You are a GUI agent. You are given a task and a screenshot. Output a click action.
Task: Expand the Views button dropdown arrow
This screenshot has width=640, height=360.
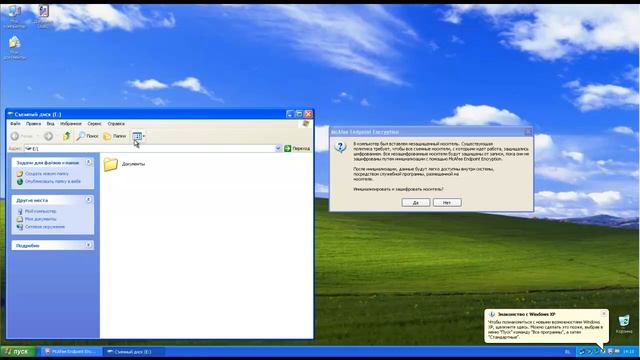point(144,136)
